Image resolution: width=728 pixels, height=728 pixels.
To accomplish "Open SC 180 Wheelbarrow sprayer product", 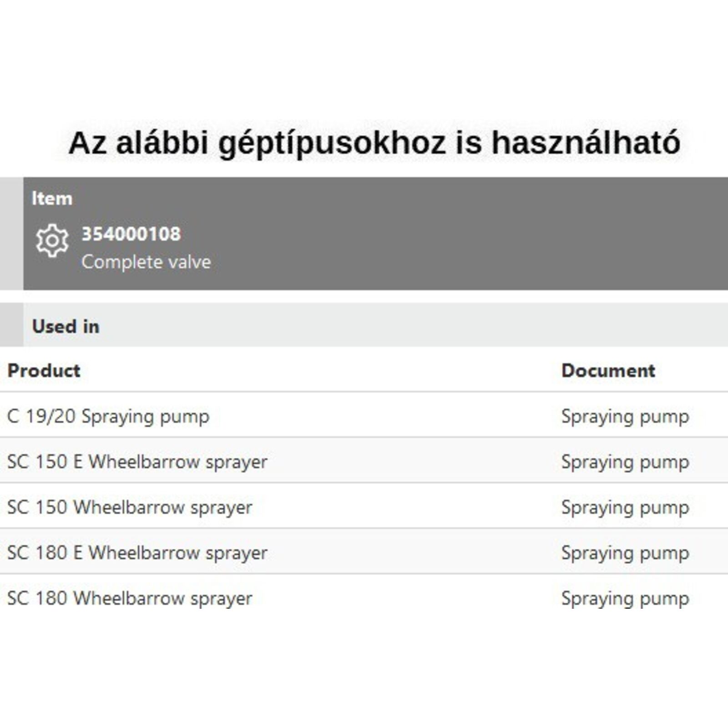I will click(130, 598).
